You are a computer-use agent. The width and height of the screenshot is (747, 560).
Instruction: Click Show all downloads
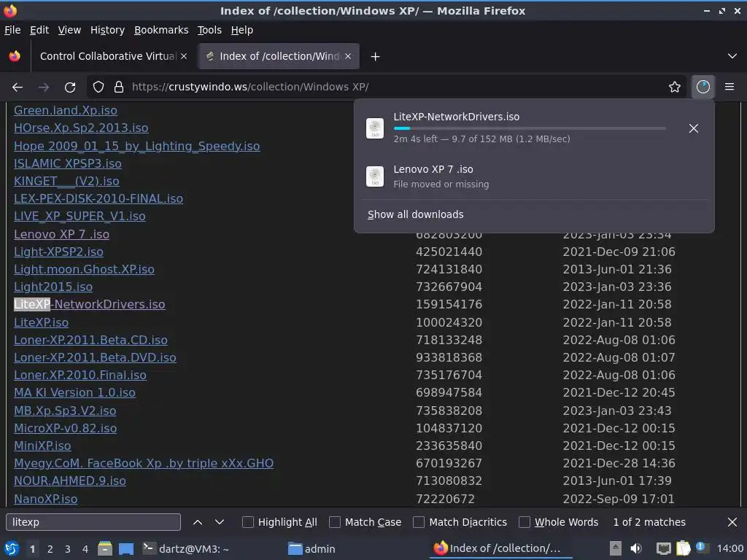[x=415, y=215]
